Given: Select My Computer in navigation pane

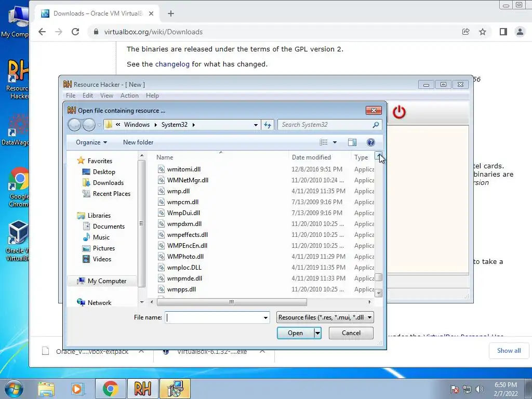Looking at the screenshot, I should [102, 281].
